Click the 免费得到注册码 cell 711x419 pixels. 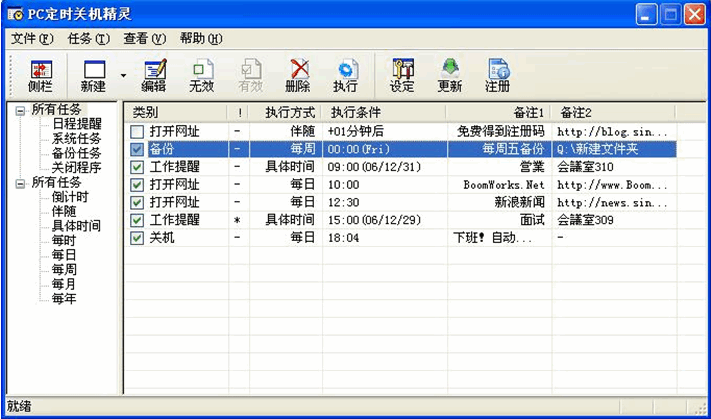[499, 132]
